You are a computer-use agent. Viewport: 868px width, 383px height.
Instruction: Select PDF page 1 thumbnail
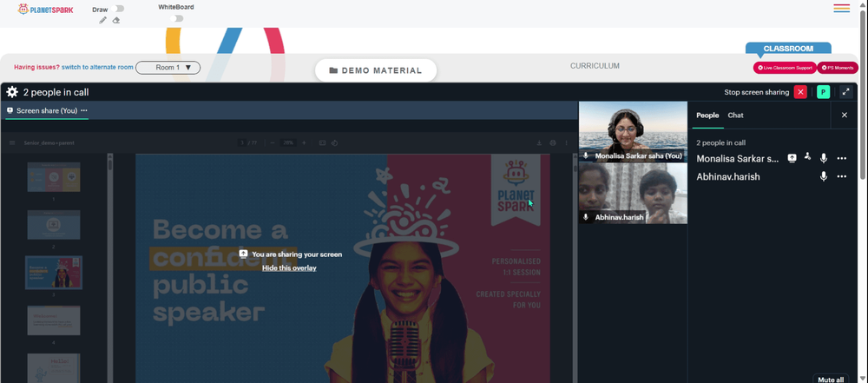pos(54,177)
